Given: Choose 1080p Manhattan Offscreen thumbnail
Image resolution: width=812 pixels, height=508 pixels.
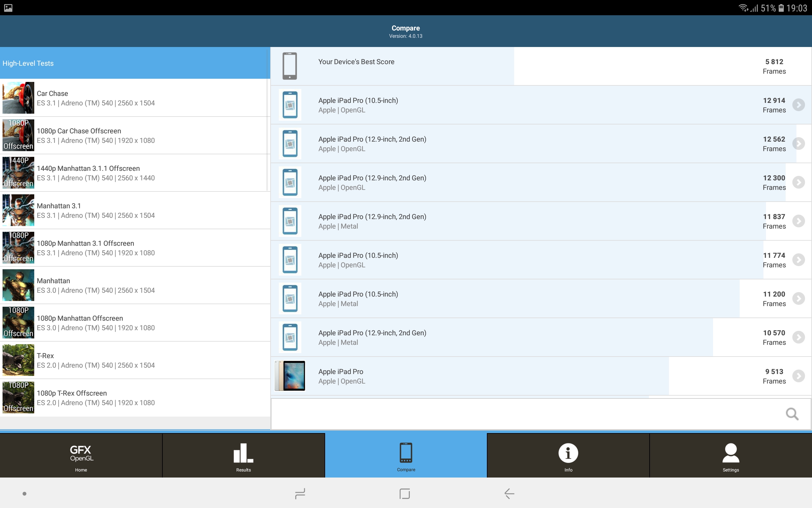Looking at the screenshot, I should coord(18,323).
